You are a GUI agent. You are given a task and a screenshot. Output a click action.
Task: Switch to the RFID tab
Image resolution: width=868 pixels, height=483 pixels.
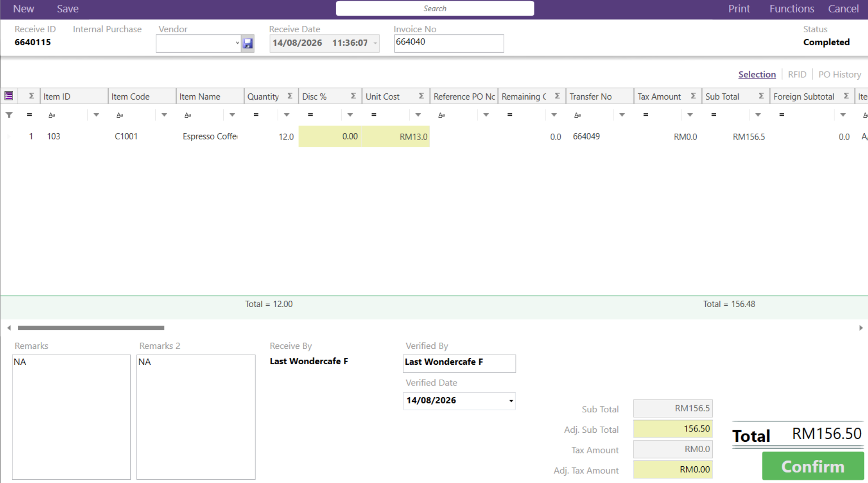(797, 74)
